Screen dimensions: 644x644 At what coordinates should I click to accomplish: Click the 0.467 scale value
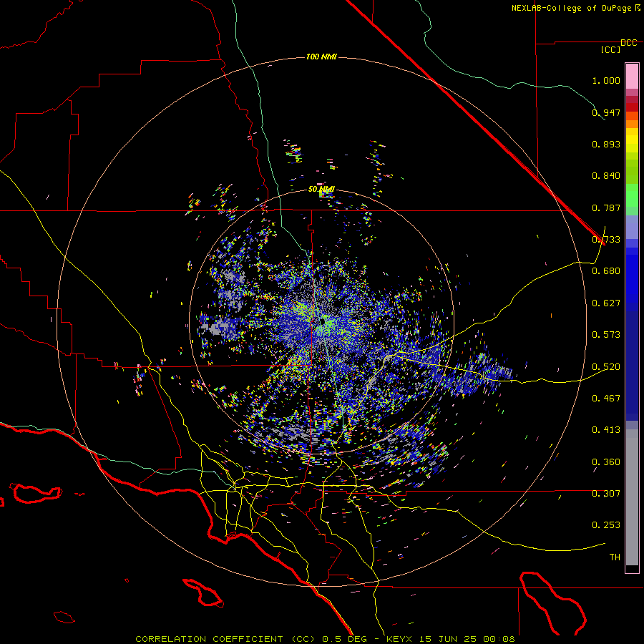click(606, 399)
